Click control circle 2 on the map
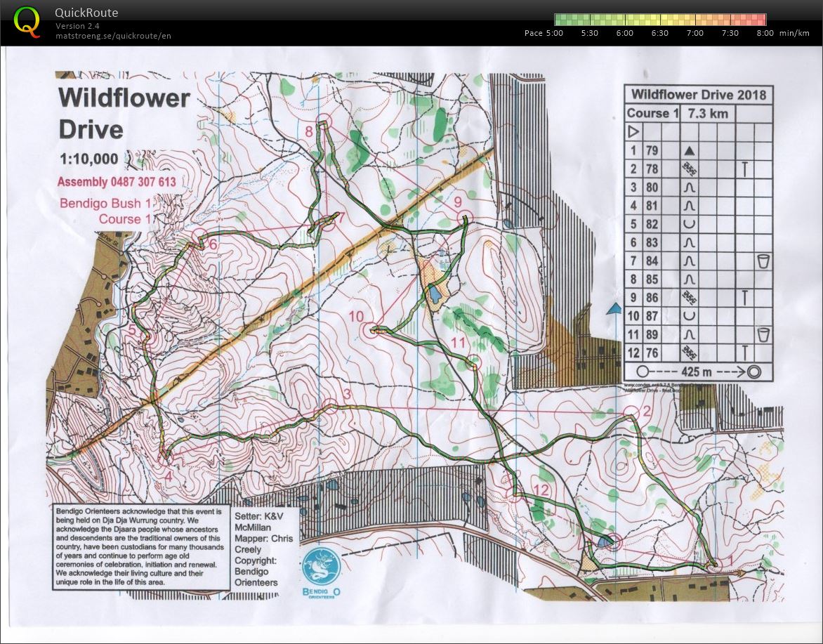The image size is (823, 644). [631, 413]
